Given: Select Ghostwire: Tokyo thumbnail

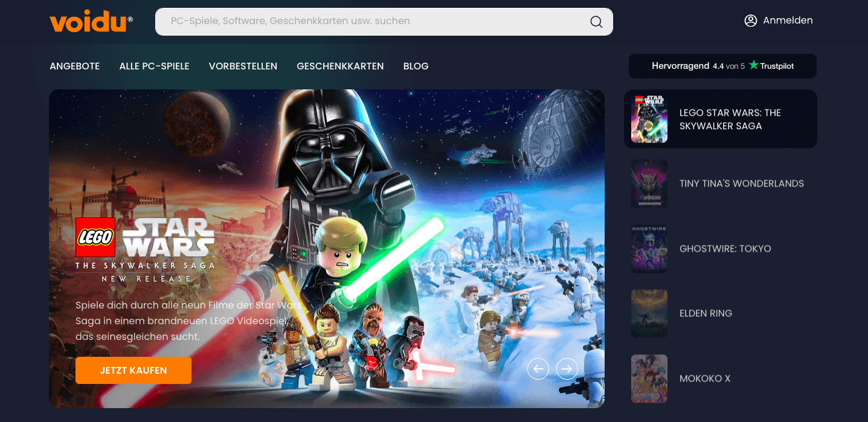Looking at the screenshot, I should click(x=649, y=249).
